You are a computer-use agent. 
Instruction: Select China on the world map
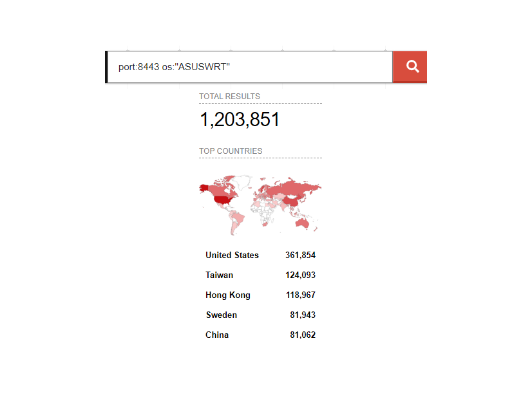291,201
